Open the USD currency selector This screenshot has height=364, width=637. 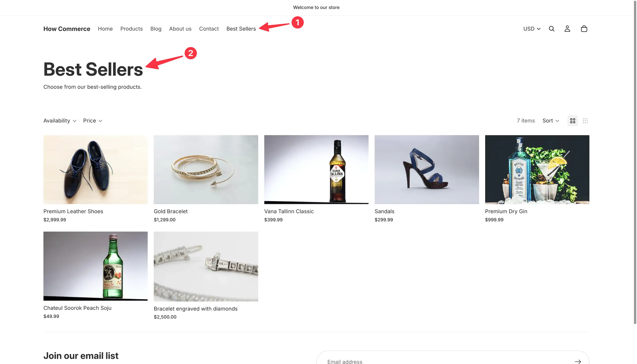pyautogui.click(x=532, y=29)
